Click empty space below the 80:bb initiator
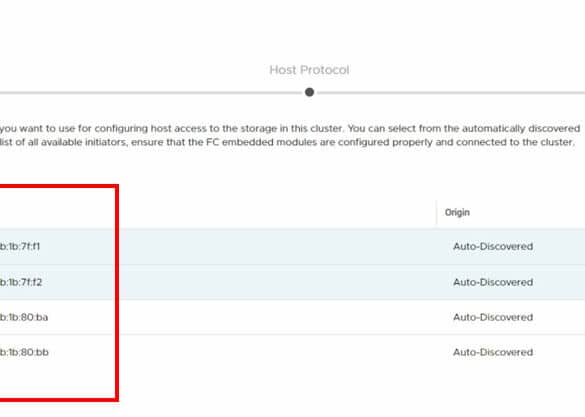This screenshot has width=585, height=417. point(56,379)
